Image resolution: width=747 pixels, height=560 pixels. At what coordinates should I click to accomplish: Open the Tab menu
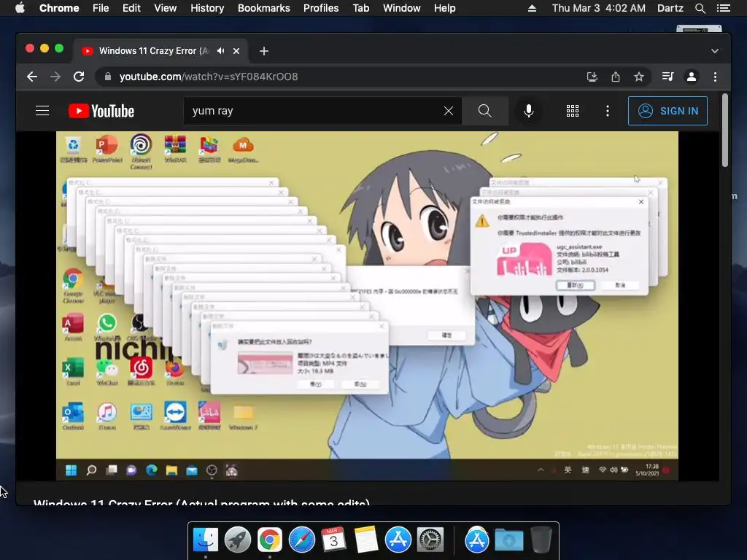tap(360, 8)
